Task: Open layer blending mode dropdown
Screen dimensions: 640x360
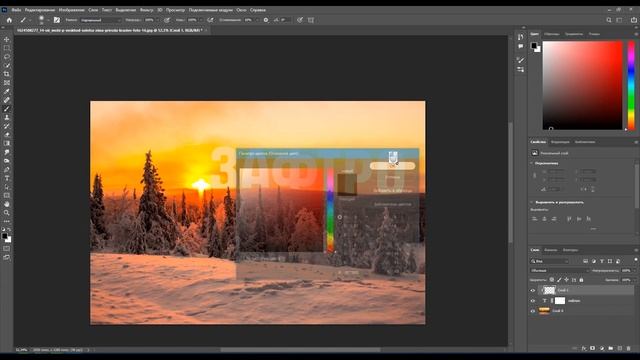Action: (559, 271)
